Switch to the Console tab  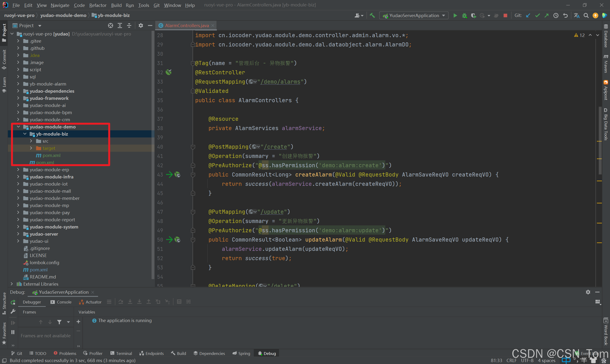61,302
